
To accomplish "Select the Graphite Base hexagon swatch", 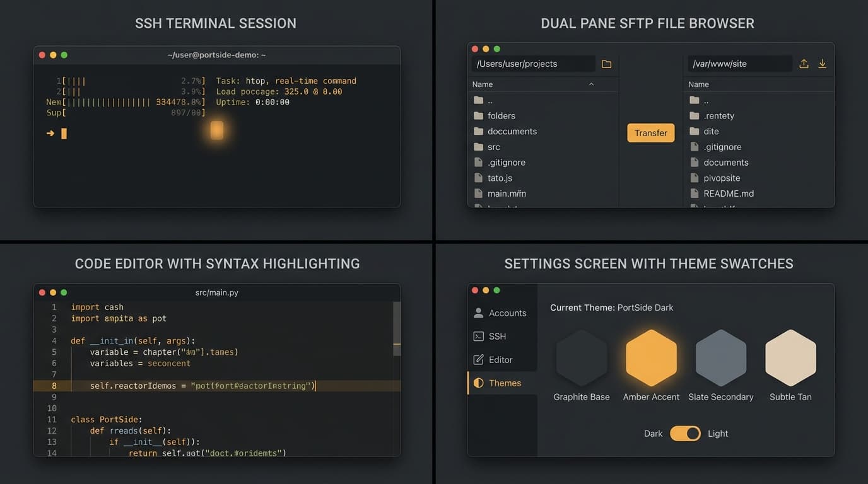I will pyautogui.click(x=582, y=358).
